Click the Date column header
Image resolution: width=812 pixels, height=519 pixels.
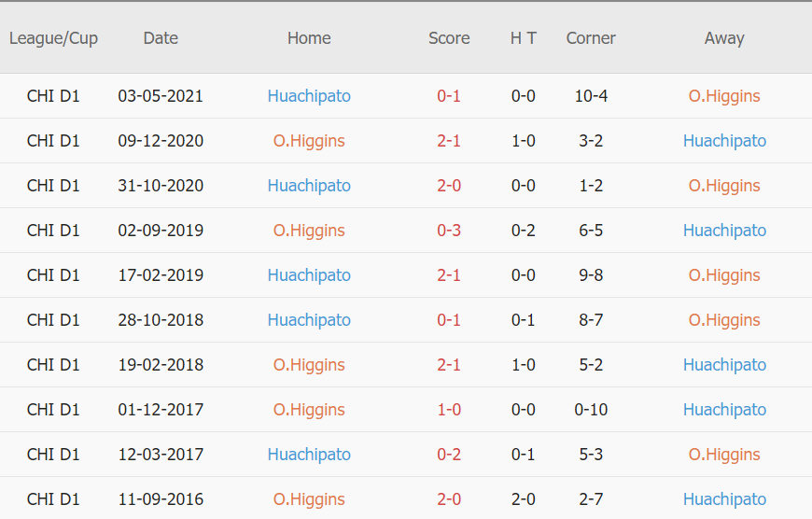(x=161, y=38)
